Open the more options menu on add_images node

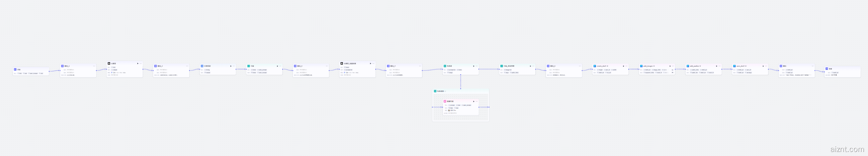pos(673,66)
